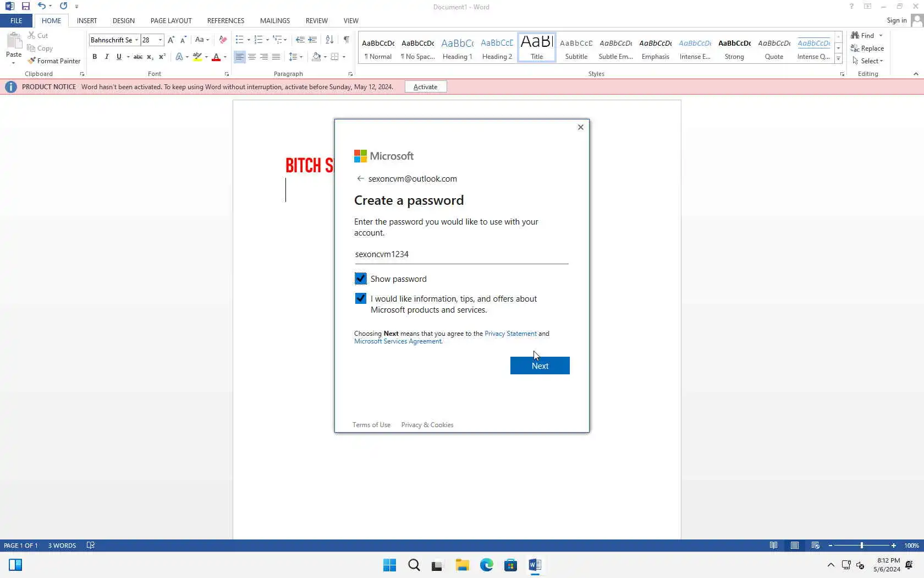Click the Save icon in quick access toolbar
Viewport: 924px width, 578px height.
tap(25, 6)
